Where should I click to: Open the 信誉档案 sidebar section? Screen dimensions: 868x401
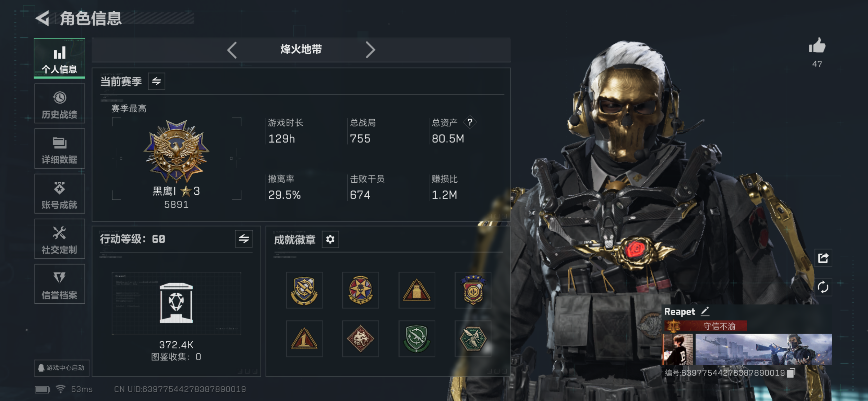tap(60, 284)
